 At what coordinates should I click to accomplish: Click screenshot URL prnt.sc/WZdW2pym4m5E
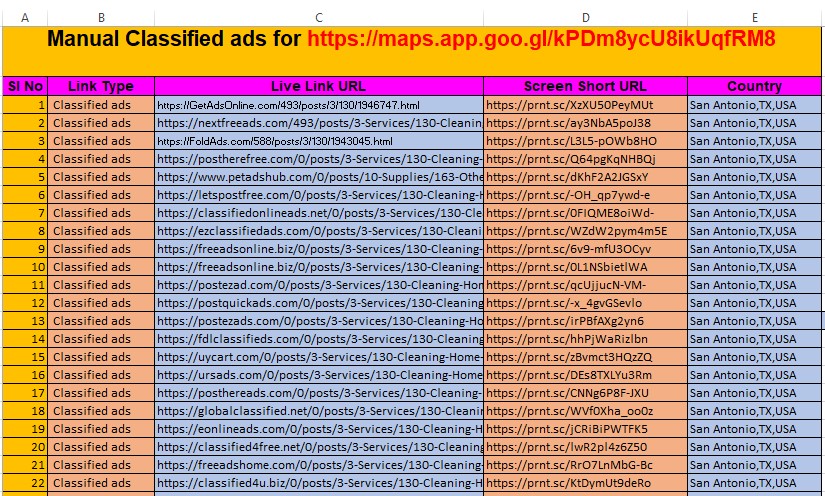[577, 231]
